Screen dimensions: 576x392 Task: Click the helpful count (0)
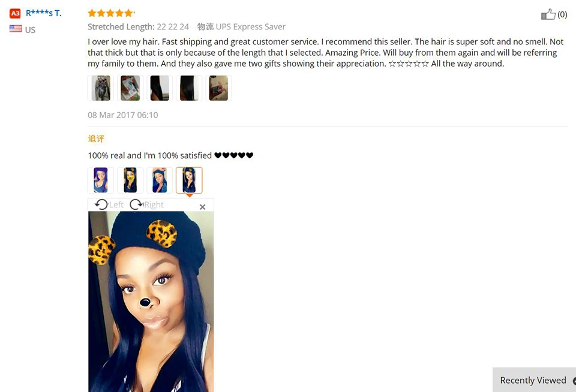tap(562, 14)
